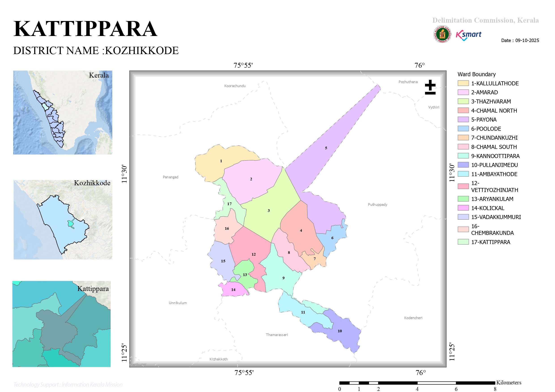Click ward number 3 on the map
Image resolution: width=555 pixels, height=392 pixels.
(x=269, y=211)
